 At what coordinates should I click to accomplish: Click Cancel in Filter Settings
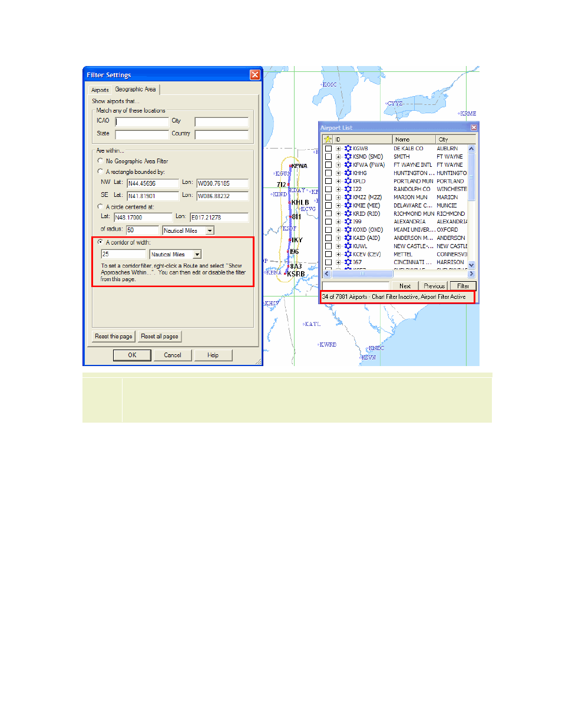coord(173,355)
